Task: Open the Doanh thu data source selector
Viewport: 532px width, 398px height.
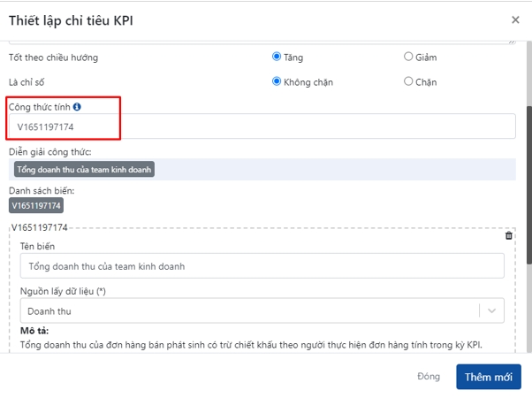Action: click(x=249, y=310)
